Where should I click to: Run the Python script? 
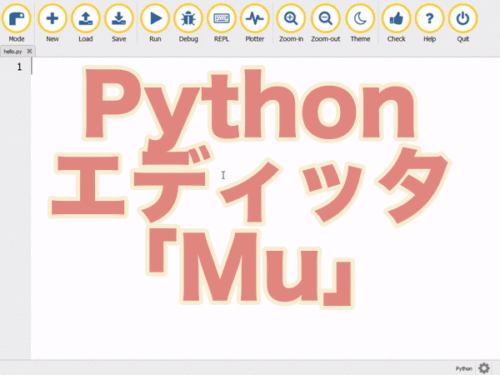tap(155, 23)
